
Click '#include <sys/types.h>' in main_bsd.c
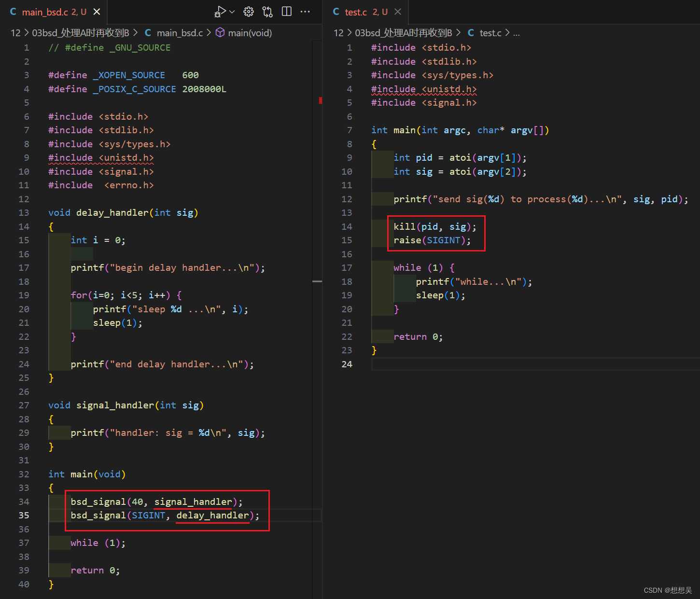click(109, 144)
